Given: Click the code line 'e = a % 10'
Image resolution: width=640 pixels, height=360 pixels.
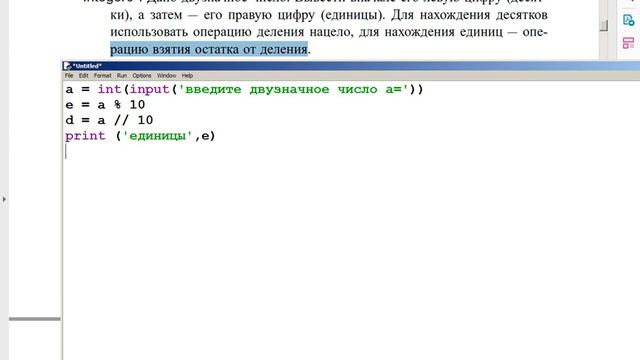Looking at the screenshot, I should [105, 105].
